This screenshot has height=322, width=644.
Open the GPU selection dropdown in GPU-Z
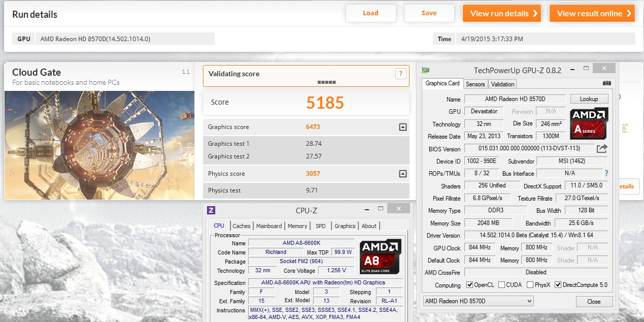(478, 301)
